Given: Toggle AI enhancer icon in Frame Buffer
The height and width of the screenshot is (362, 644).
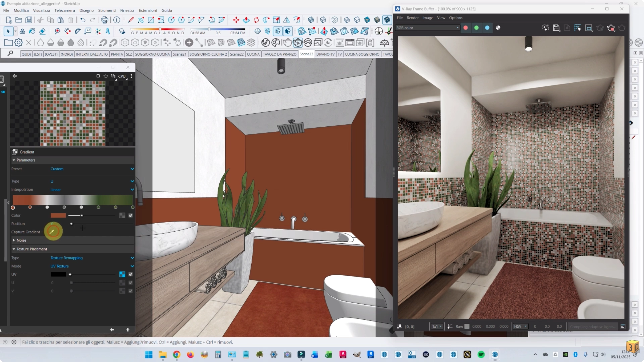Looking at the screenshot, I should (545, 28).
